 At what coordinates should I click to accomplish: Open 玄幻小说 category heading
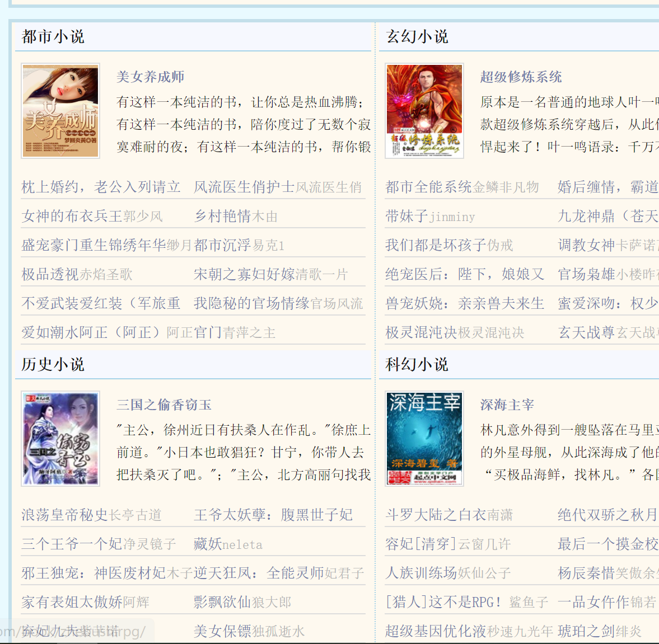(x=417, y=37)
